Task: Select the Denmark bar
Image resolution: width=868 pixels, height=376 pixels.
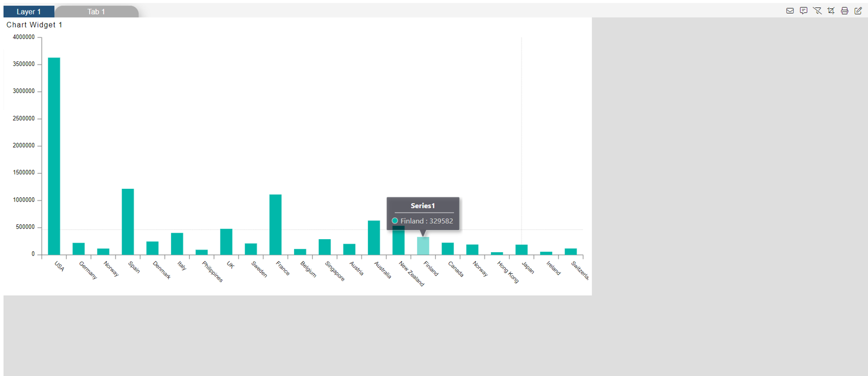Action: (152, 248)
